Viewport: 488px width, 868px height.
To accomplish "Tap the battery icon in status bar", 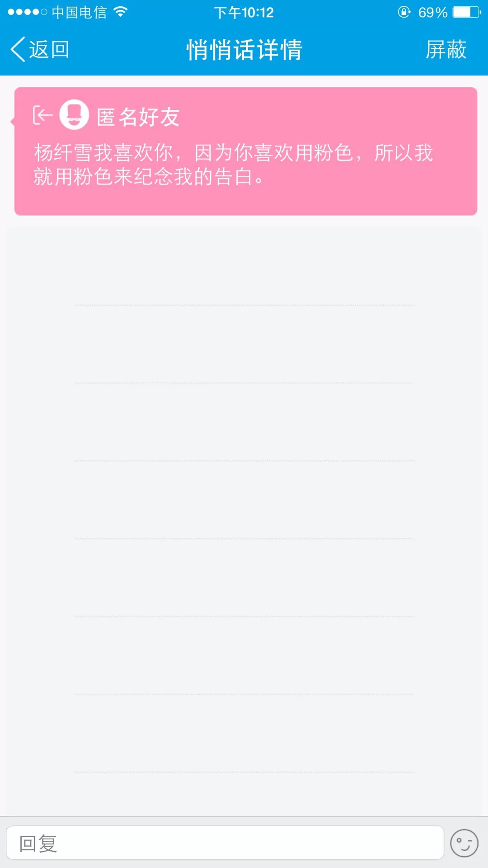I will coord(467,12).
